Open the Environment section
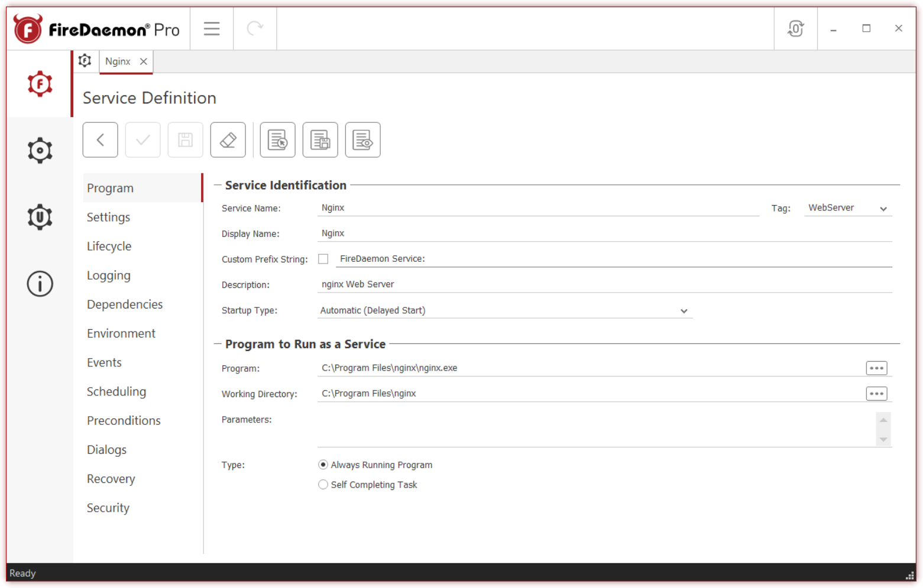The width and height of the screenshot is (923, 588). [x=142, y=333]
